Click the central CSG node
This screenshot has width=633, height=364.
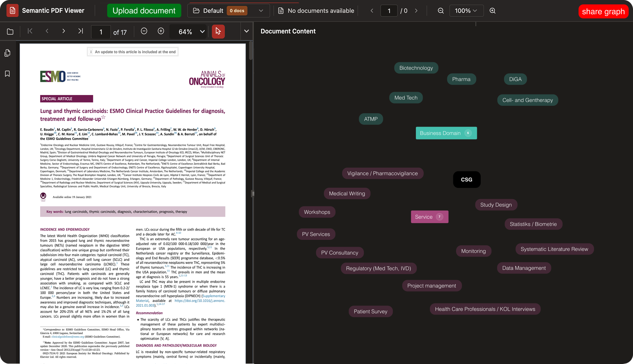(x=467, y=180)
